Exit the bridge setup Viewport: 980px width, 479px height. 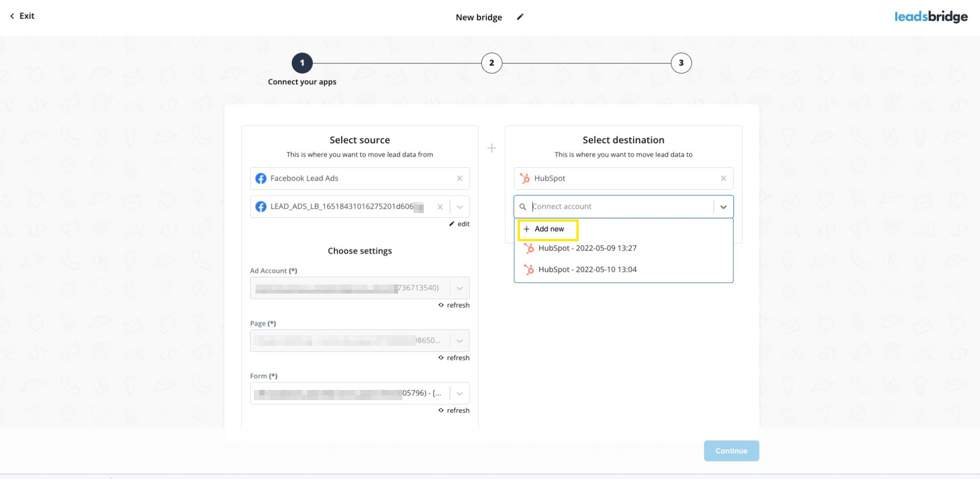click(x=22, y=16)
